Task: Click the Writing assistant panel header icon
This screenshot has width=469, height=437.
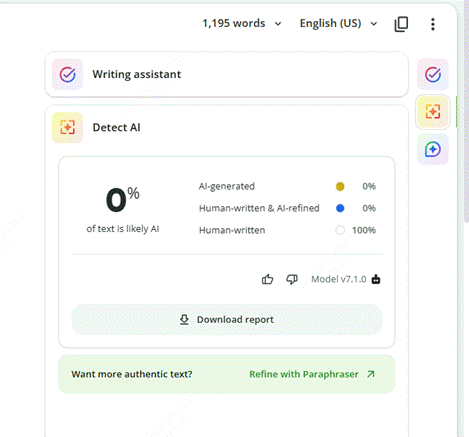Action: pyautogui.click(x=67, y=74)
